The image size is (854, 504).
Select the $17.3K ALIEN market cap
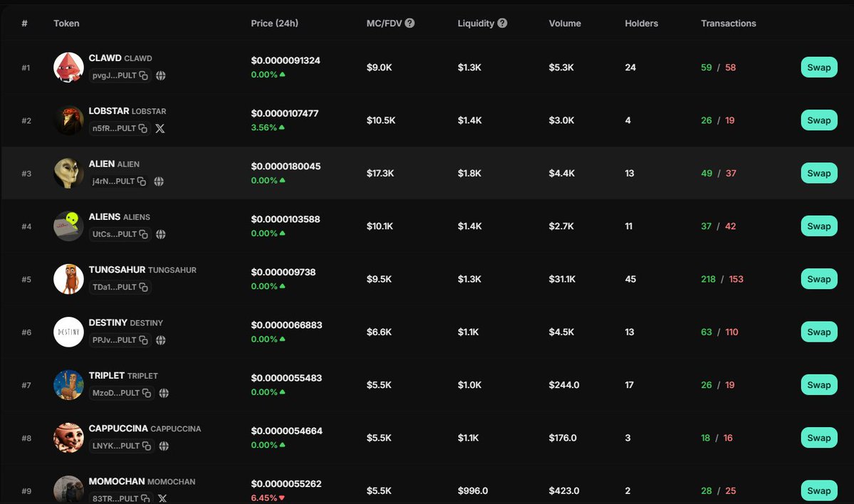pyautogui.click(x=380, y=173)
